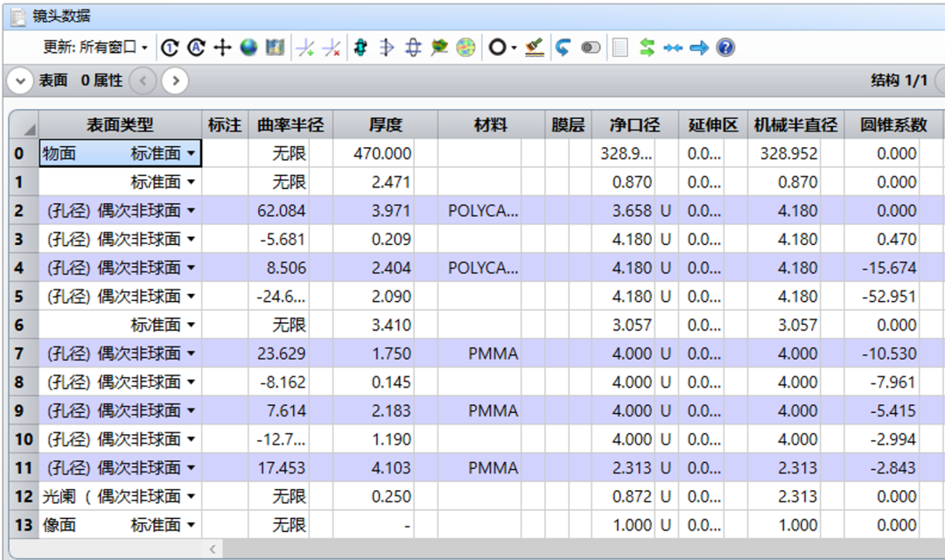This screenshot has width=945, height=560.
Task: Click thickness cell 470.000 in row 0
Action: (x=374, y=154)
